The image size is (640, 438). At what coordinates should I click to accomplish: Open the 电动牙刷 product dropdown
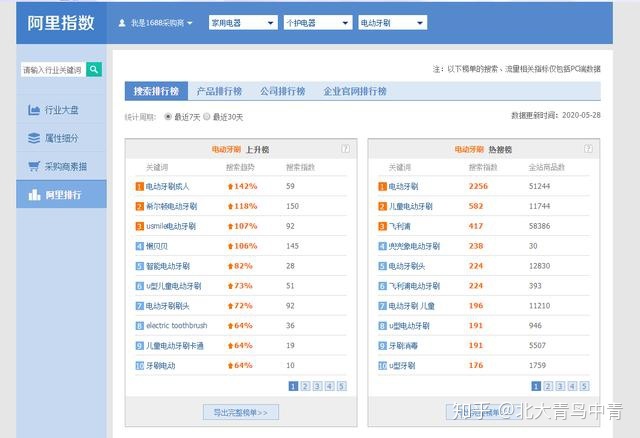[x=393, y=23]
